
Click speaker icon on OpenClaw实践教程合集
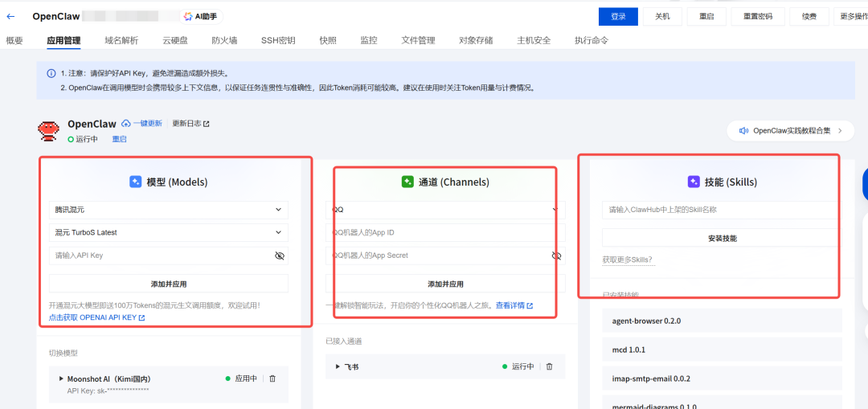point(744,131)
